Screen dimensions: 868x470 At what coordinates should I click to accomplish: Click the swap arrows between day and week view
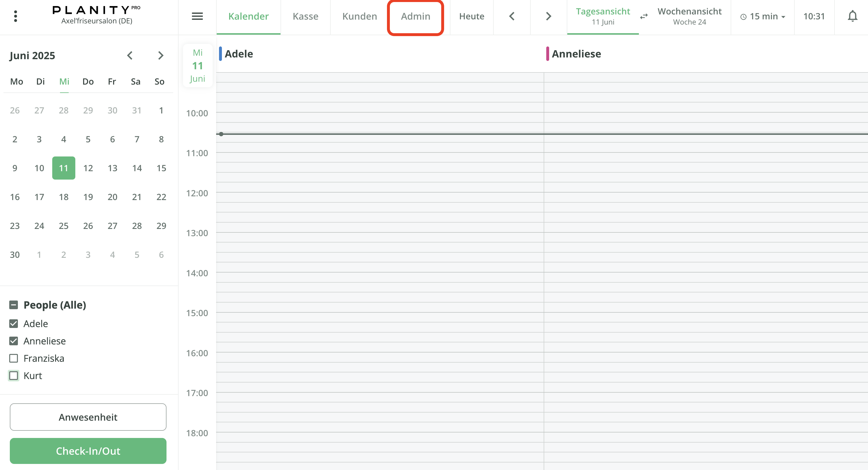coord(644,16)
